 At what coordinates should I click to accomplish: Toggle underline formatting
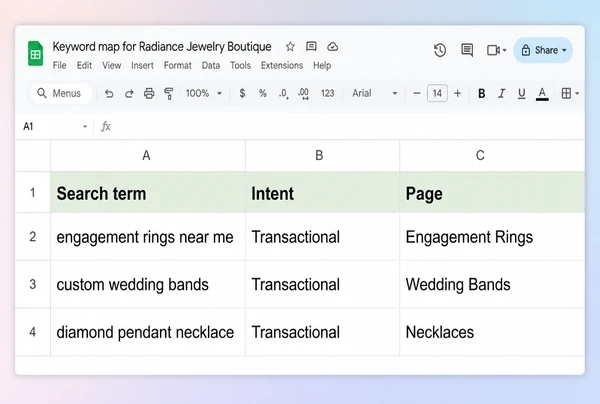(521, 93)
